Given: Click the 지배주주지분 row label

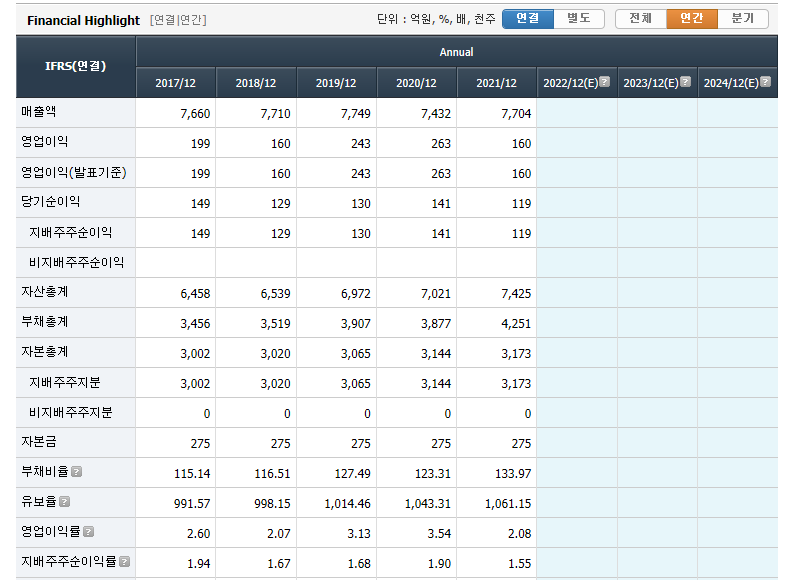Looking at the screenshot, I should click(65, 382).
